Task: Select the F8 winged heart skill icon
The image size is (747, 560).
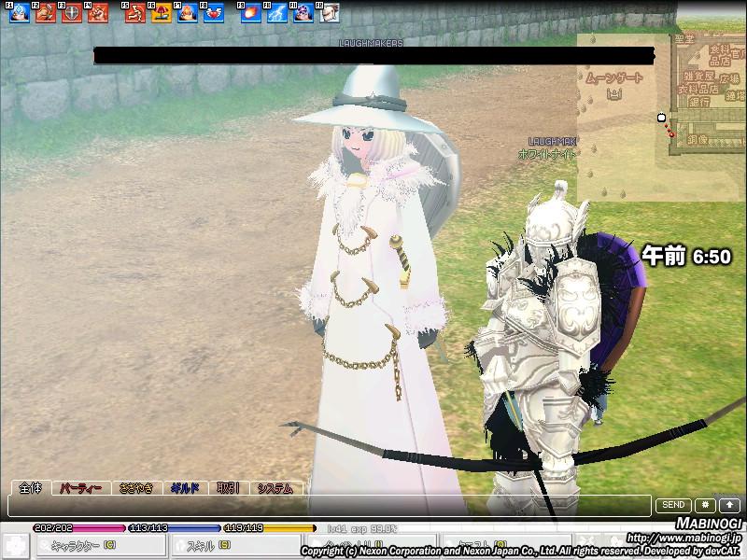Action: click(214, 13)
